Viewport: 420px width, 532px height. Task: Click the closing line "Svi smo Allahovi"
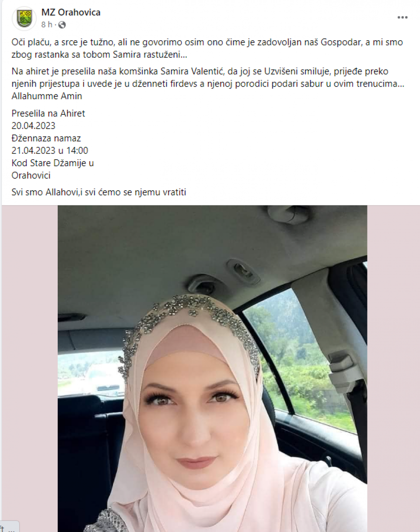tap(99, 192)
